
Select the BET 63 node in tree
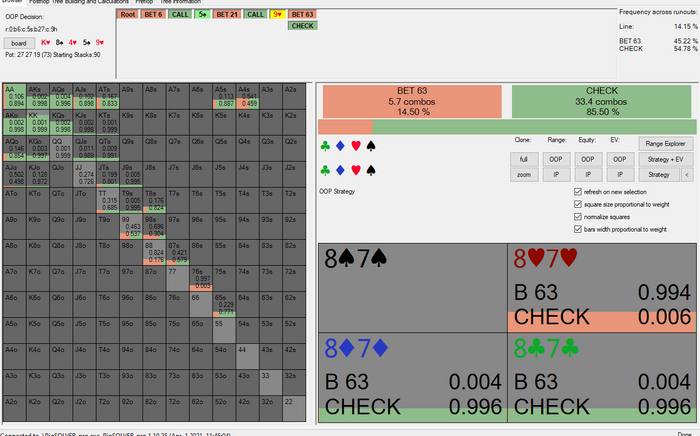[x=303, y=14]
